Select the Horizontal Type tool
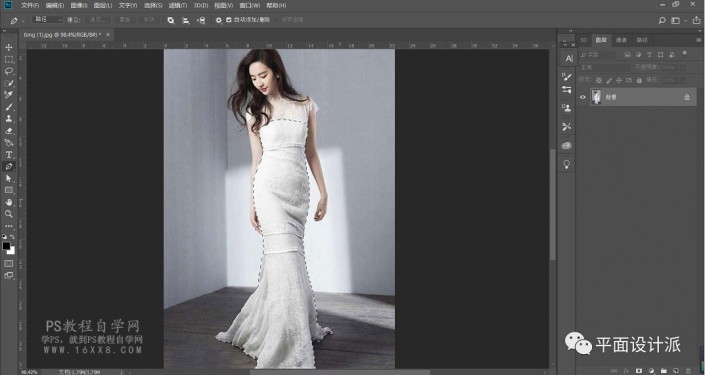Viewport: 705px width, 375px height. [x=9, y=155]
